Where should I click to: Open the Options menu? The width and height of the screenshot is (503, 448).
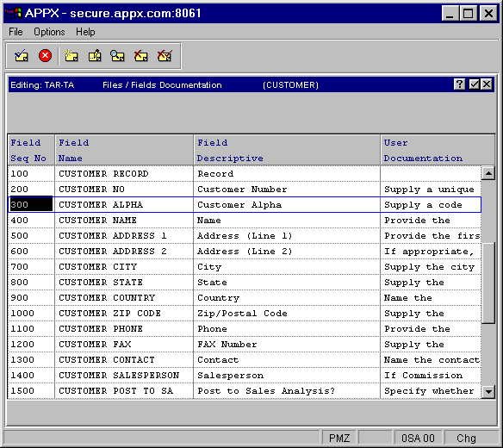tap(49, 32)
